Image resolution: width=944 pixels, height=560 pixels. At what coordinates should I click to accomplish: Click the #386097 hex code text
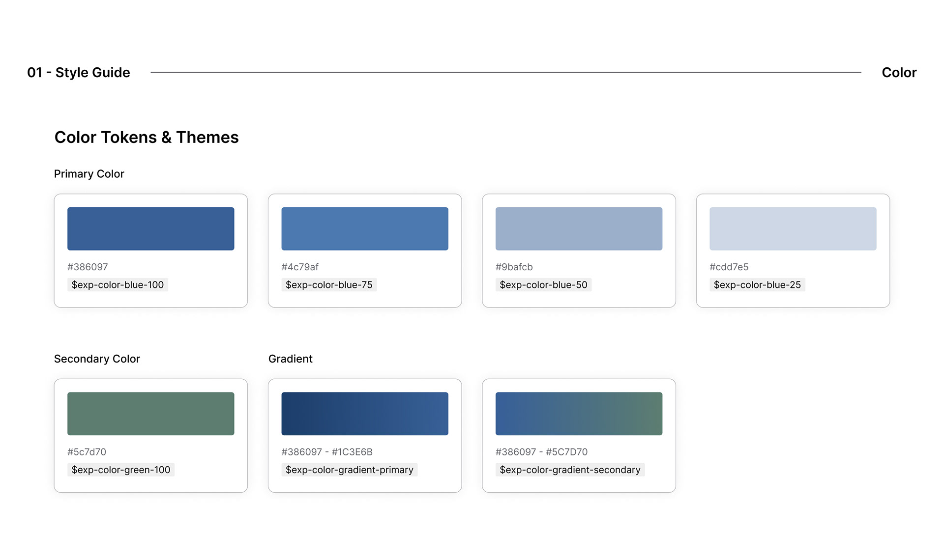(88, 267)
